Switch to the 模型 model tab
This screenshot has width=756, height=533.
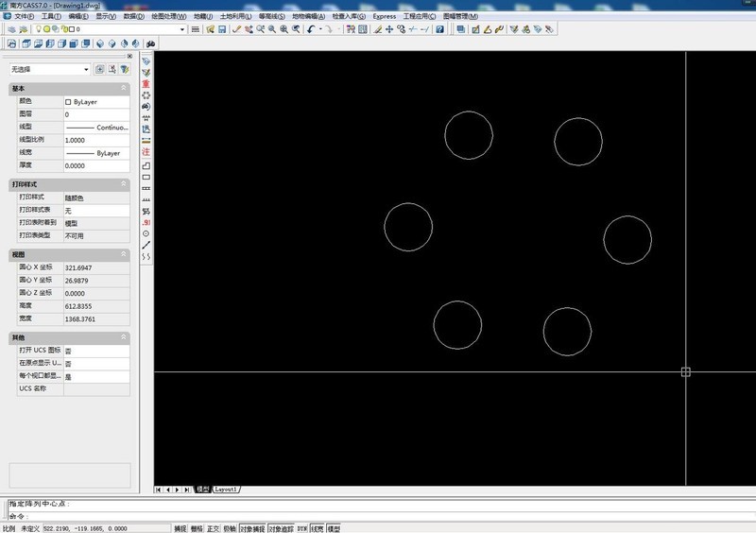coord(203,490)
